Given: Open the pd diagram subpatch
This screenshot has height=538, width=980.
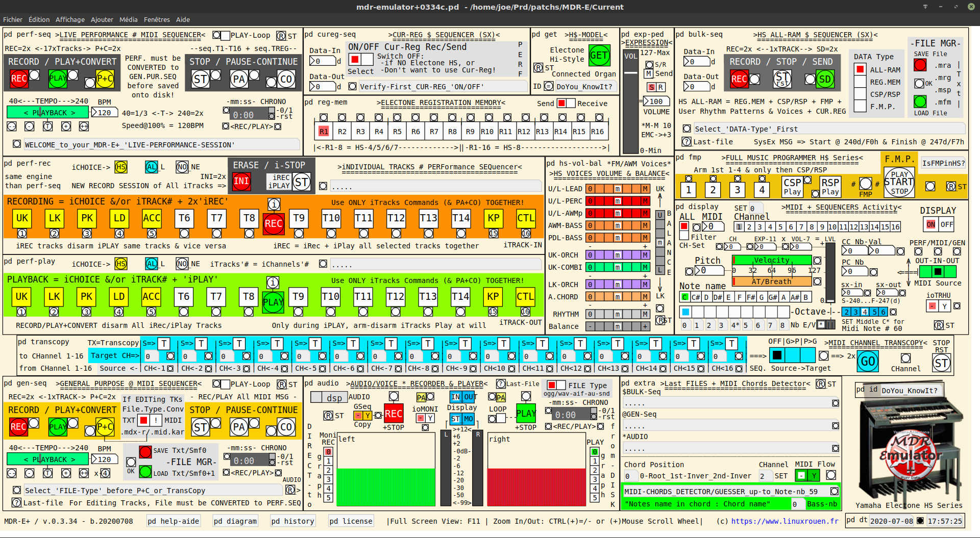Looking at the screenshot, I should pyautogui.click(x=235, y=521).
